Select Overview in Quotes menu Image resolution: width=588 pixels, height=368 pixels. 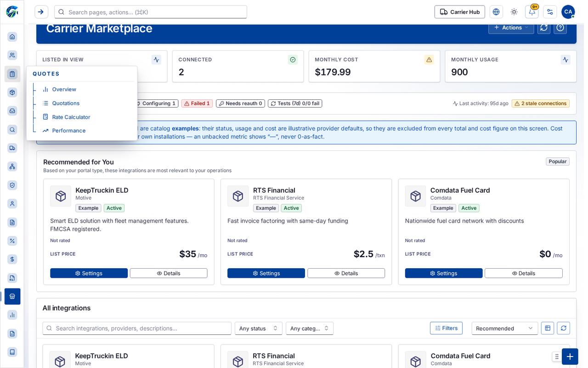click(64, 89)
